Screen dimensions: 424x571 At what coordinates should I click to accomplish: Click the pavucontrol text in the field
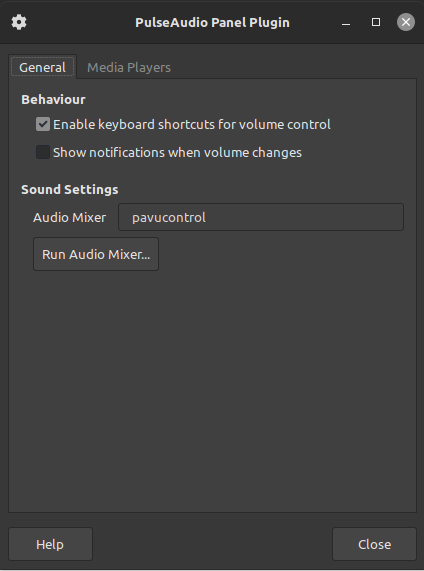click(169, 217)
